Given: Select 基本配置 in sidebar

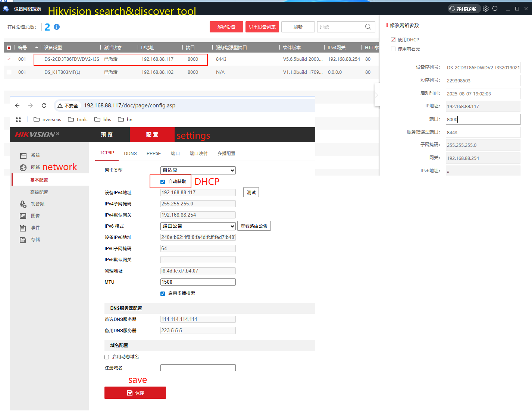Looking at the screenshot, I should point(39,180).
